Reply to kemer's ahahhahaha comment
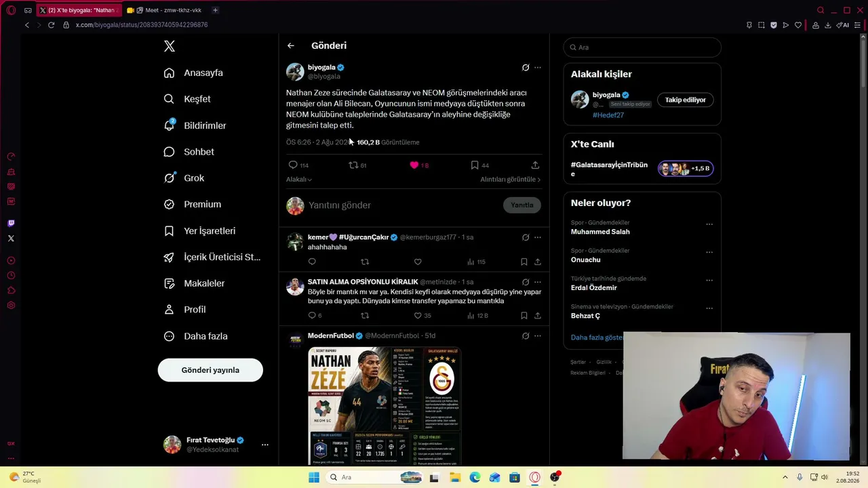 pos(312,262)
